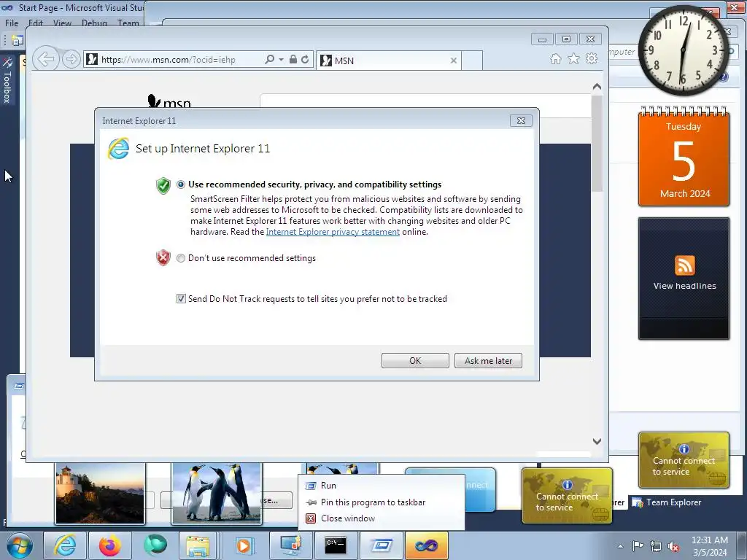Click the Cannot connect to service gadget at right edge

point(684,460)
